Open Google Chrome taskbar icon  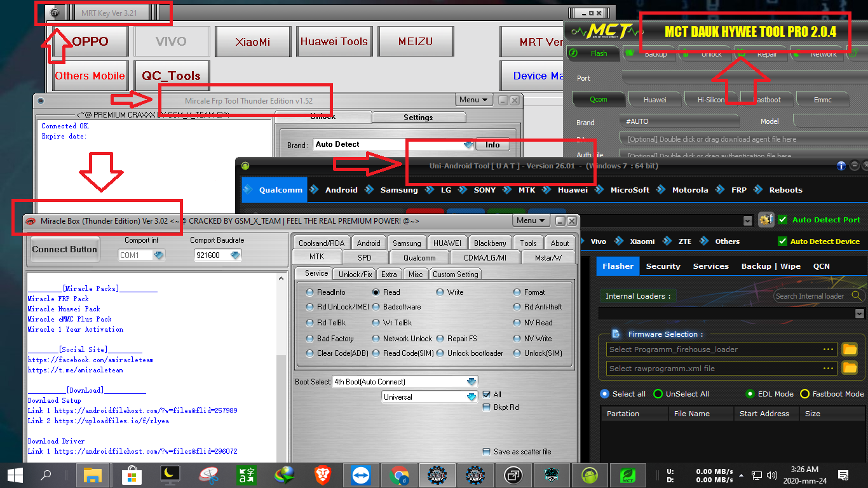399,475
